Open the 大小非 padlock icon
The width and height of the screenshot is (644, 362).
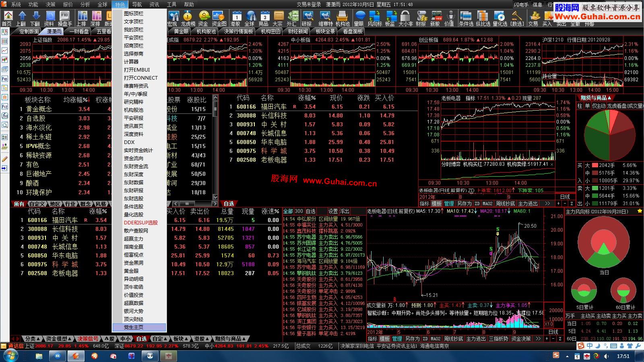(x=406, y=19)
